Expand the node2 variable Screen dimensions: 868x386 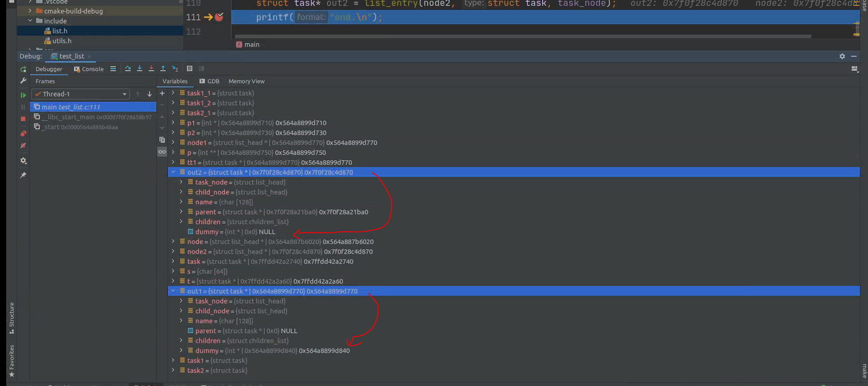[x=173, y=251]
